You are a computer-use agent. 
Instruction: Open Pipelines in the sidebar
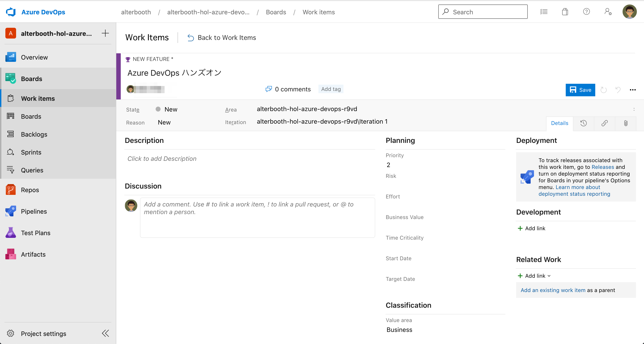34,211
